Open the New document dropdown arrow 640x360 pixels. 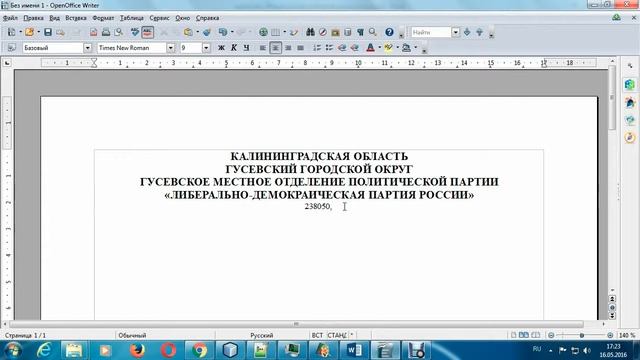20,32
